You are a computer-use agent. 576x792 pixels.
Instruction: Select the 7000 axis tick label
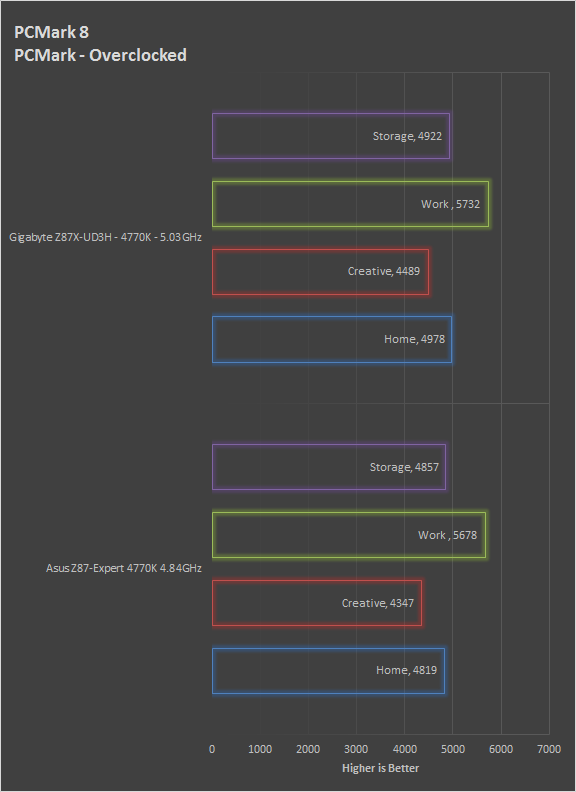549,749
